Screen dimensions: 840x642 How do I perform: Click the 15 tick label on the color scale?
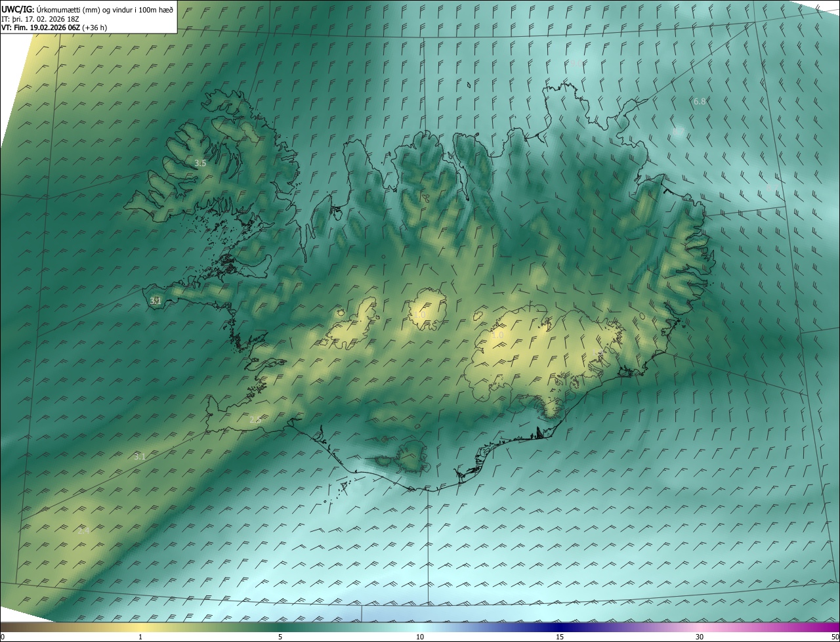coord(560,637)
